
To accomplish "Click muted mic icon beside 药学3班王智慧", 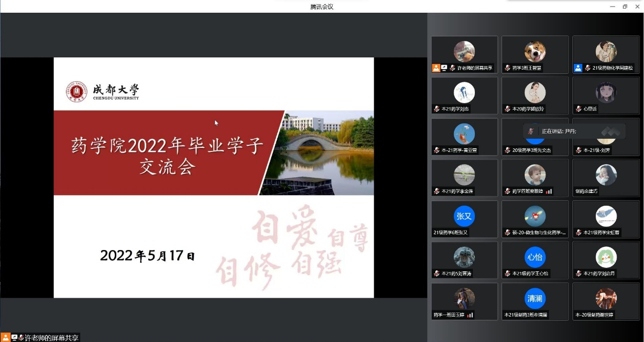I will pyautogui.click(x=507, y=68).
